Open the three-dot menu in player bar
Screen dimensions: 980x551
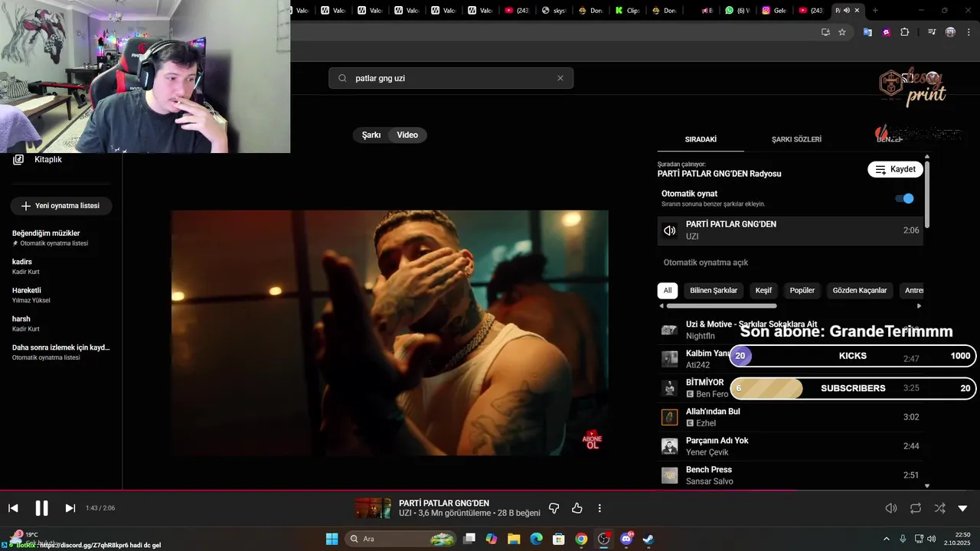pyautogui.click(x=599, y=508)
